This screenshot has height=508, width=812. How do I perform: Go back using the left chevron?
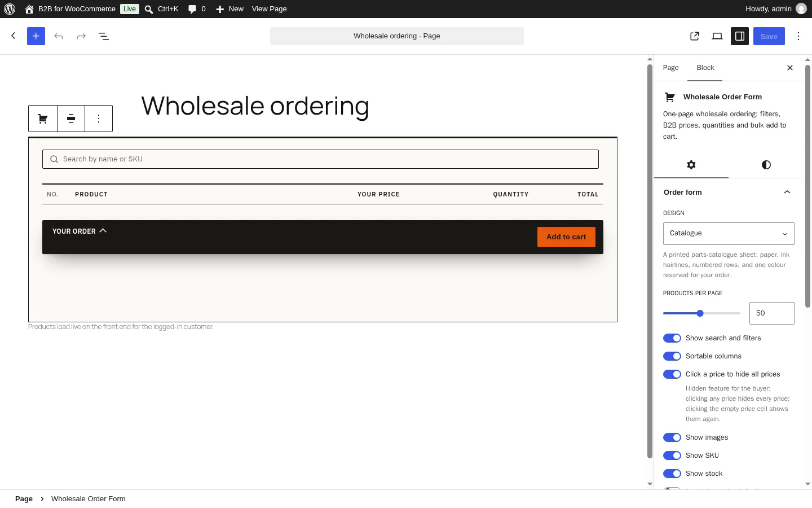14,36
